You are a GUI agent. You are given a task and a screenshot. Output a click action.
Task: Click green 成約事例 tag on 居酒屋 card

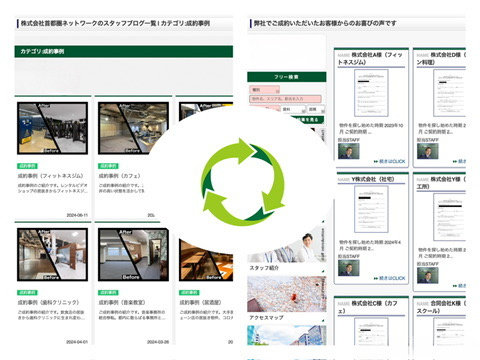click(189, 292)
